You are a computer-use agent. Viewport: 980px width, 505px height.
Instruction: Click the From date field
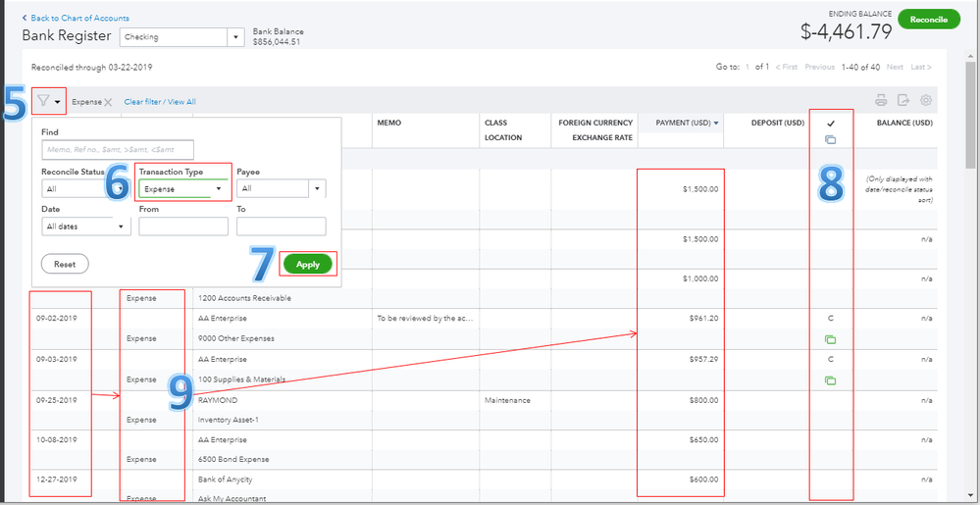pos(183,227)
